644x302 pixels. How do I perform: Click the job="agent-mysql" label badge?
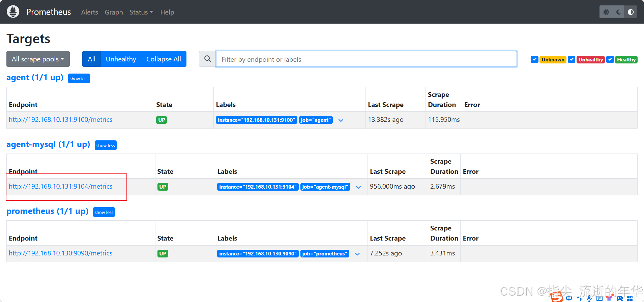(325, 187)
